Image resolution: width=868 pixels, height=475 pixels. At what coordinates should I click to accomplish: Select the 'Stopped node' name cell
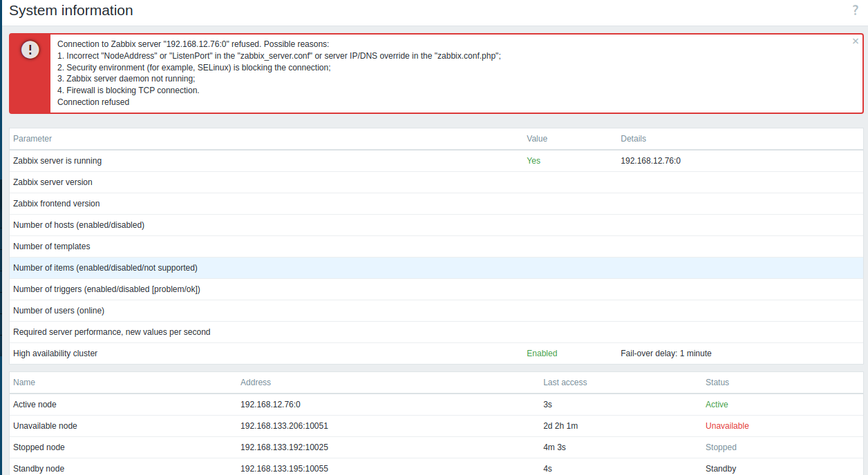(39, 447)
